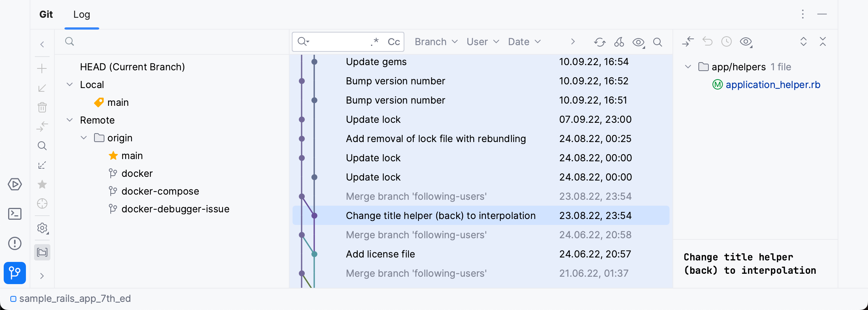This screenshot has width=868, height=310.
Task: Switch to the Log tab
Action: (82, 14)
